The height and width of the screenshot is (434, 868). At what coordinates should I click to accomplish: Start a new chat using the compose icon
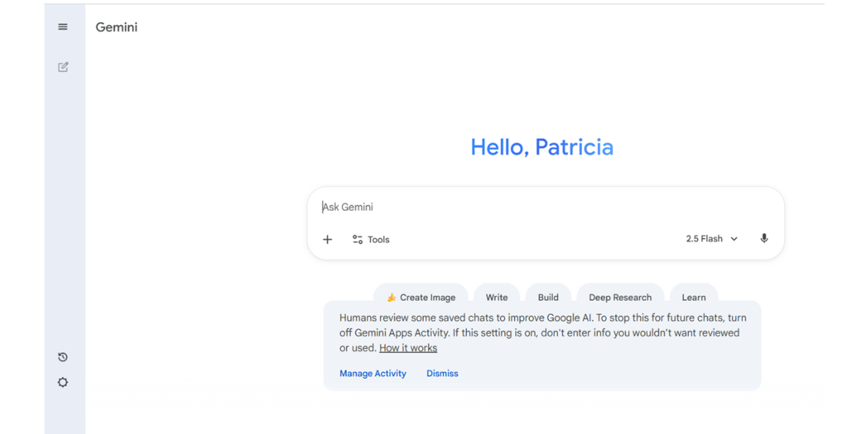(63, 67)
